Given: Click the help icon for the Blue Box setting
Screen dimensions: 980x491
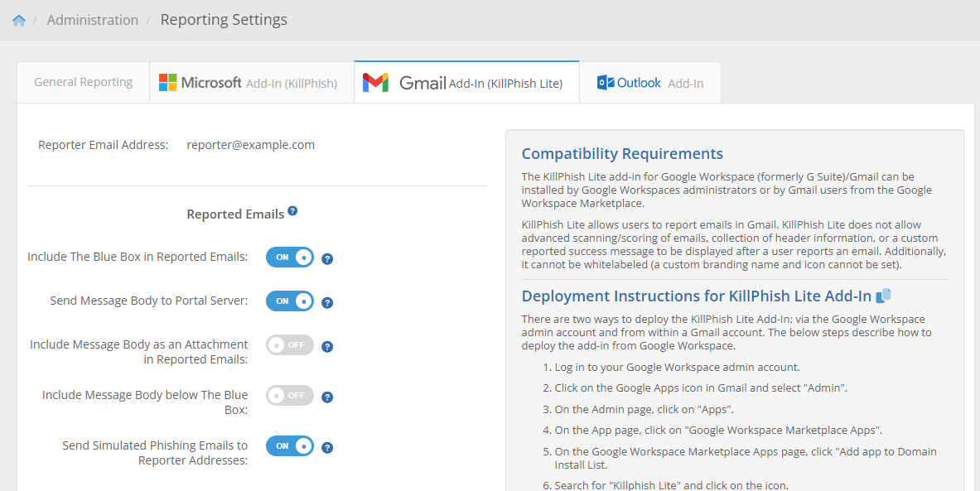Looking at the screenshot, I should pos(327,258).
